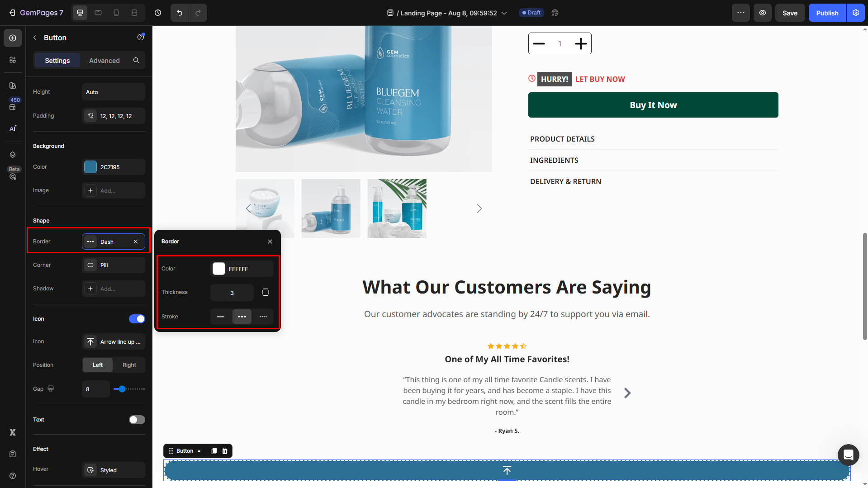Enable the Text toggle

click(137, 420)
